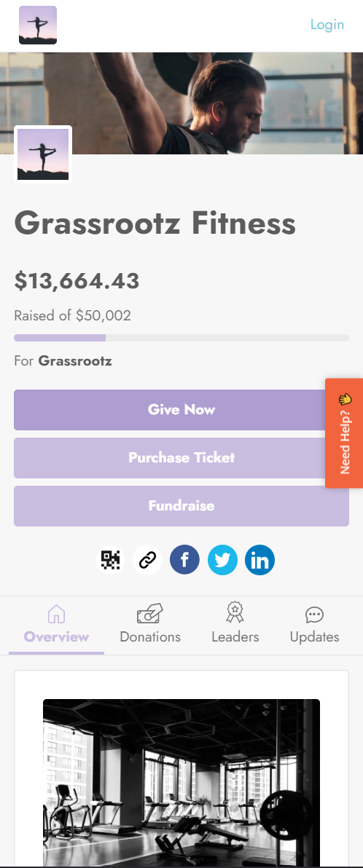Open the Login link
The image size is (363, 868).
327,24
